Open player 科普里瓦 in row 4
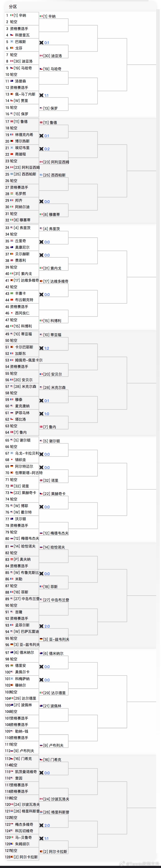 (x=22, y=35)
